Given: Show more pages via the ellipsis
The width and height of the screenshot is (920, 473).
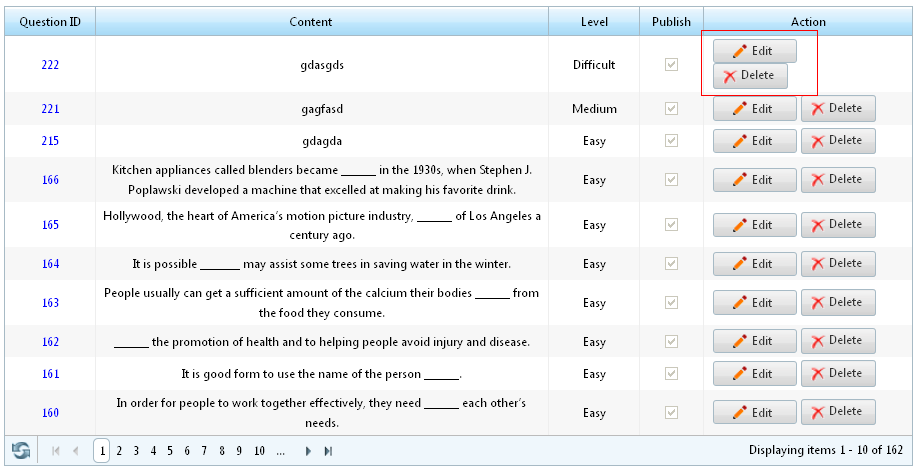Looking at the screenshot, I should point(280,451).
